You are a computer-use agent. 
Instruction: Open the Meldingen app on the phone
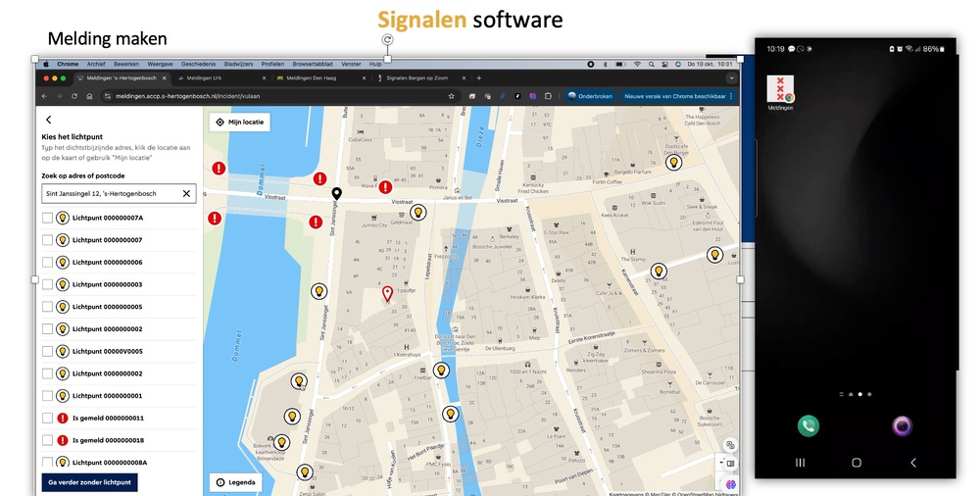(x=780, y=92)
